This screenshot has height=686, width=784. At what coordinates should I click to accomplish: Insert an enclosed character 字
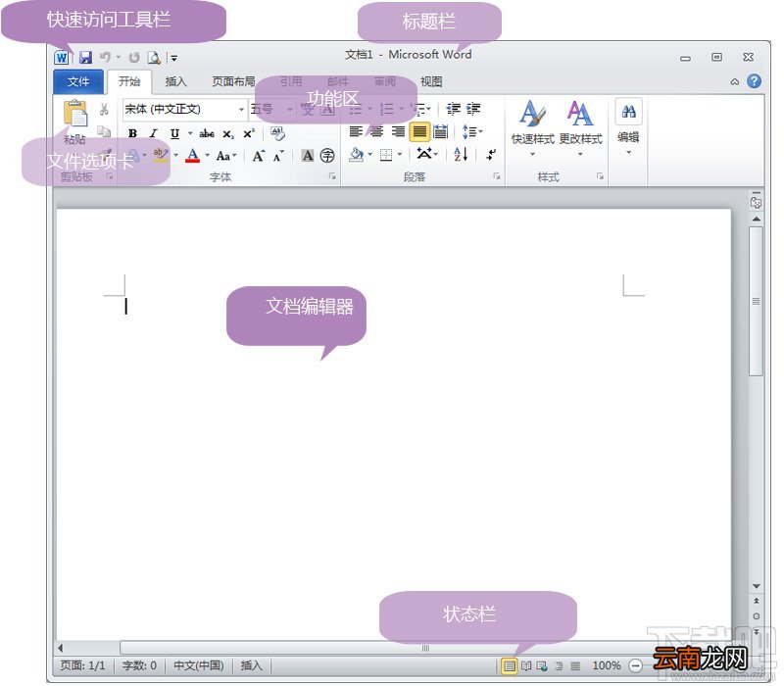(x=327, y=156)
